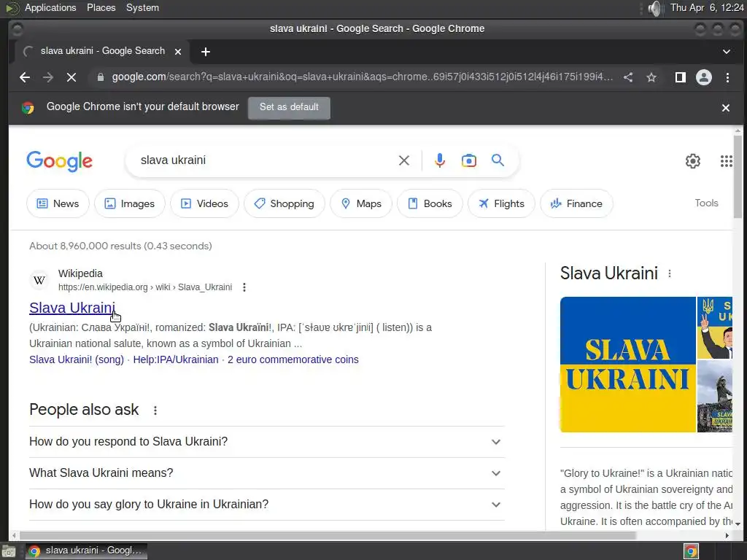Click the volume speaker icon
747x560 pixels.
[x=656, y=8]
